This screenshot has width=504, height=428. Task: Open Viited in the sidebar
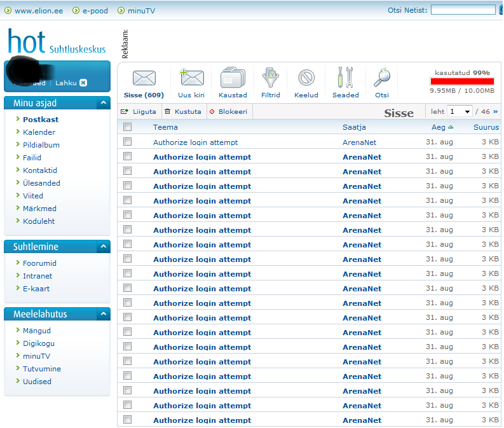[33, 196]
